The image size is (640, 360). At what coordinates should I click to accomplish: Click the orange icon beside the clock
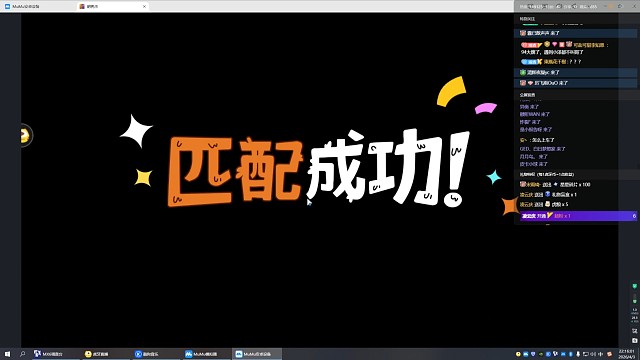point(610,354)
